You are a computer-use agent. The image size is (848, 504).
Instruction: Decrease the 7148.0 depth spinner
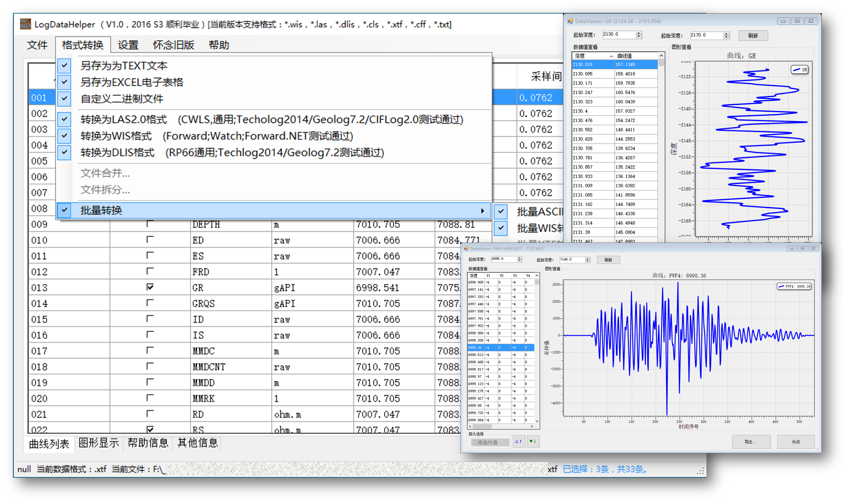(588, 261)
